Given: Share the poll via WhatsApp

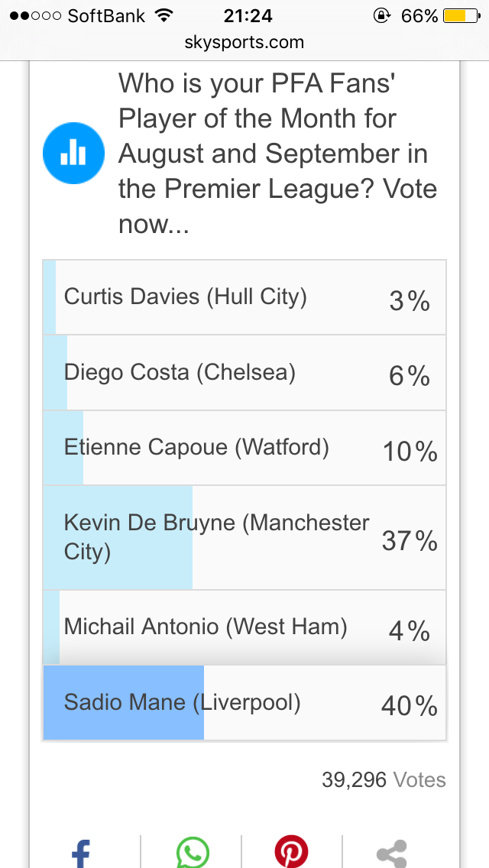Looking at the screenshot, I should pos(193,853).
